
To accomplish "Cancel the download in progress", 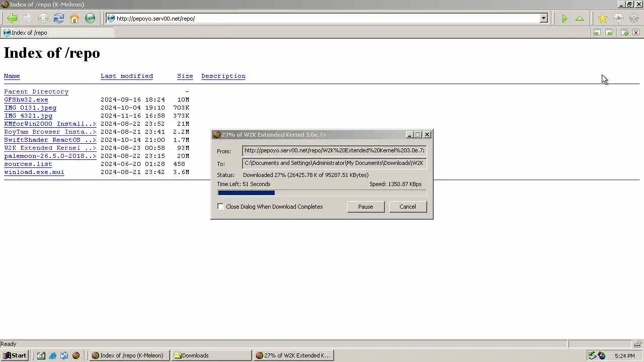I will pos(408,207).
